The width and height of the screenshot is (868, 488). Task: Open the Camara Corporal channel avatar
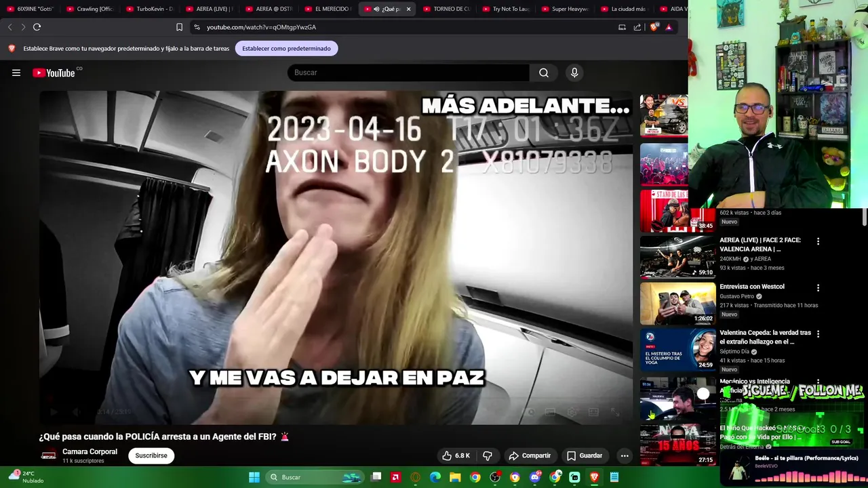48,455
